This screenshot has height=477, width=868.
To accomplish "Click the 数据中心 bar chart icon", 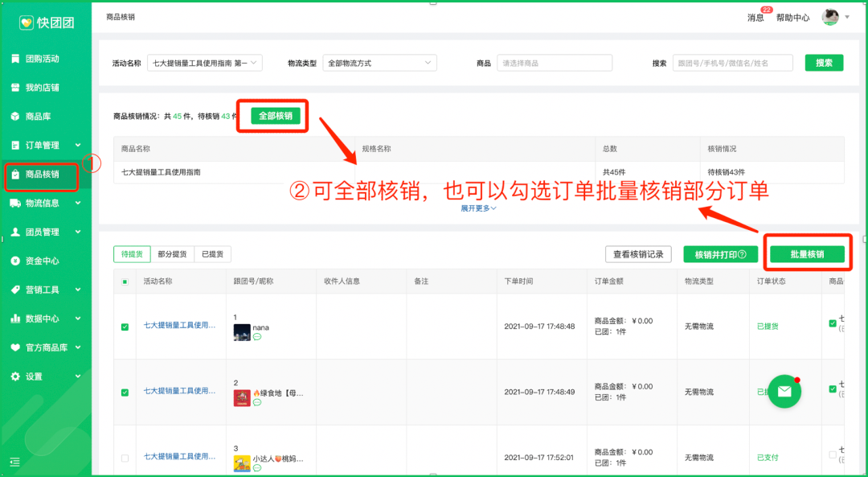I will tap(15, 319).
